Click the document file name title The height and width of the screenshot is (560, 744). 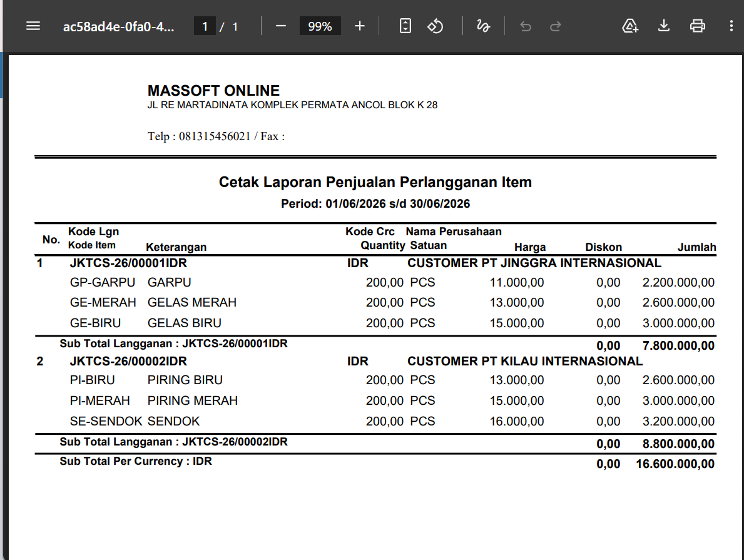click(x=119, y=26)
